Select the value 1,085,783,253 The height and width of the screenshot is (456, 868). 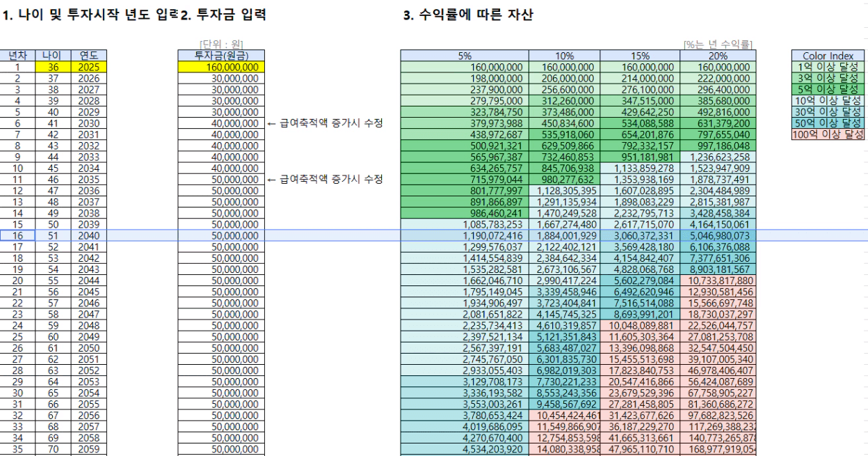[465, 224]
